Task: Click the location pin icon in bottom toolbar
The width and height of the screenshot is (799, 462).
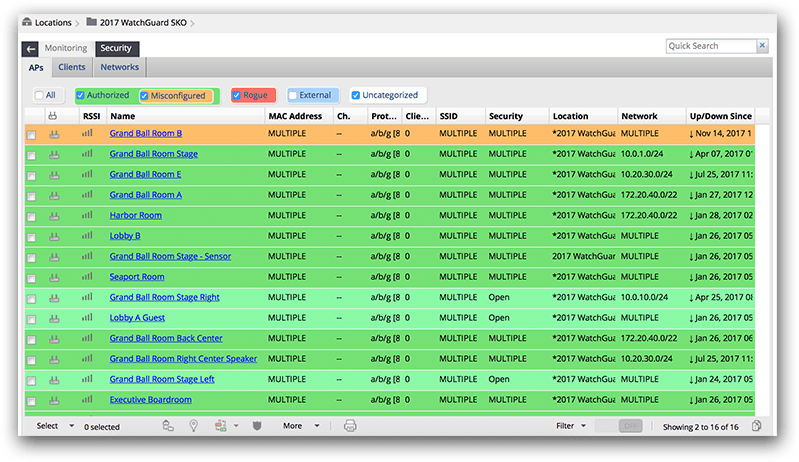Action: (x=193, y=426)
